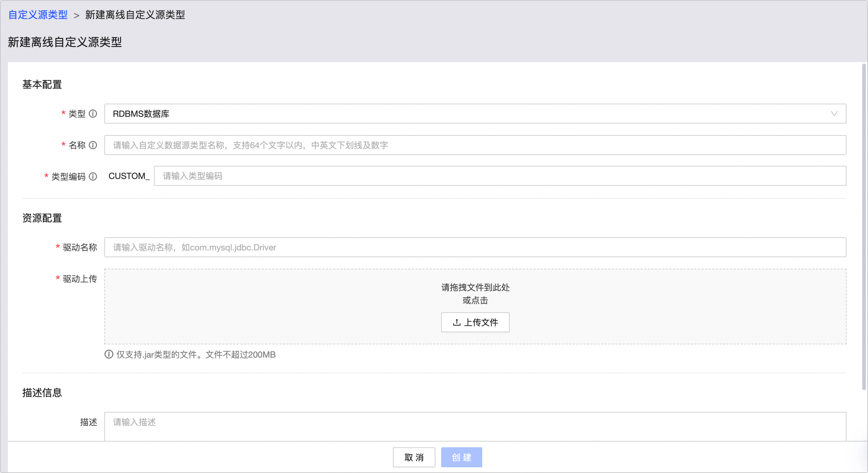
Task: Click the info icon beside the jar file hint
Action: coord(109,354)
